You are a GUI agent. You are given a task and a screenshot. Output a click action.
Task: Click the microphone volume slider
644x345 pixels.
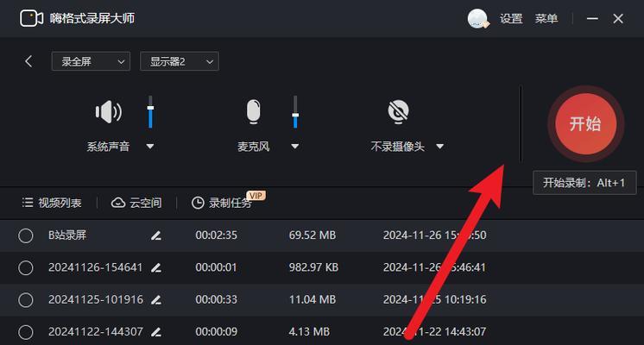tap(295, 111)
